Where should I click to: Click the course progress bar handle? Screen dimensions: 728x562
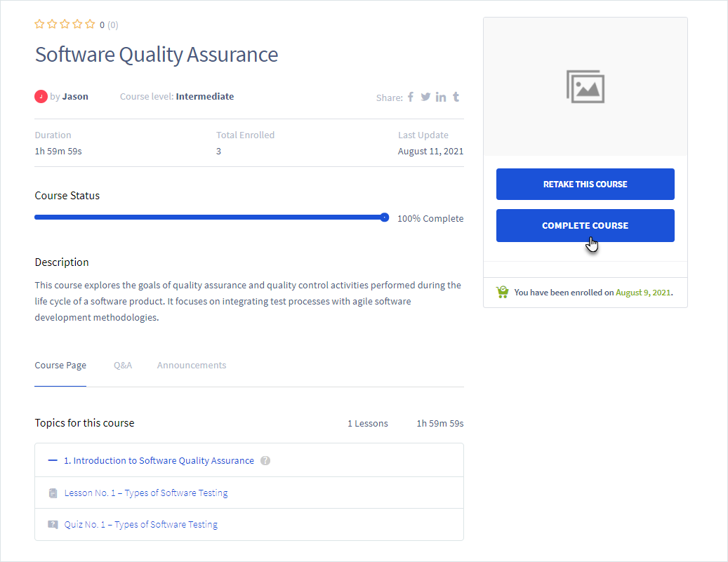click(x=385, y=218)
